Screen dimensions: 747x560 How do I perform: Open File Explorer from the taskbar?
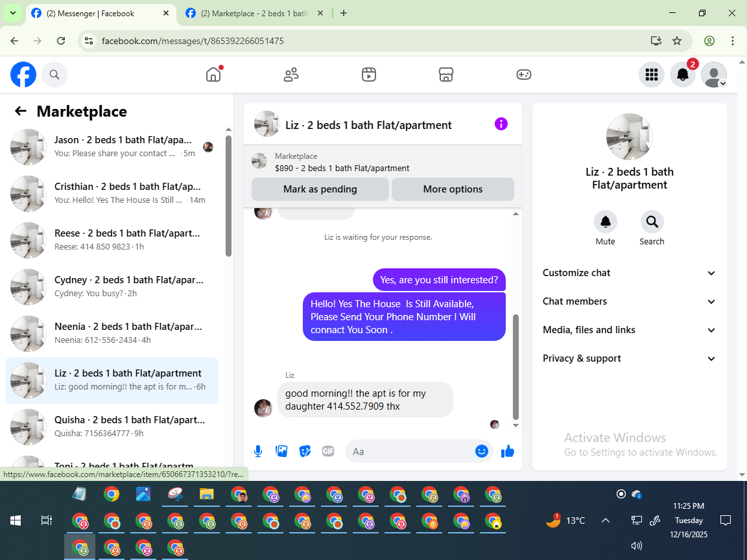tap(206, 495)
